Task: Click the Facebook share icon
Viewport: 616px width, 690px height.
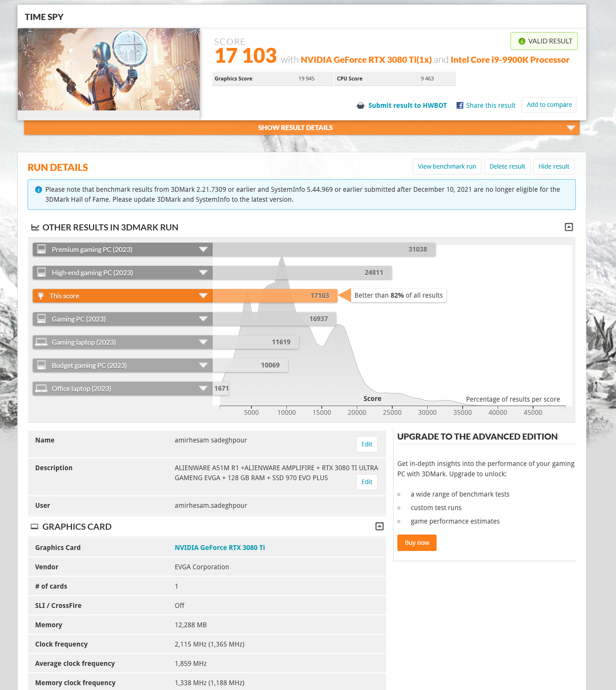Action: 460,105
